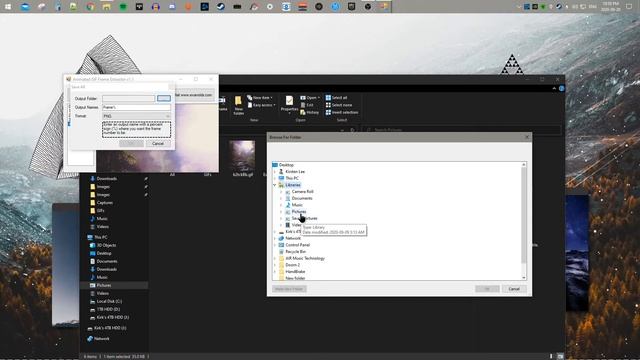This screenshot has width=640, height=360.
Task: Open the Windows Start button
Action: [8, 7]
